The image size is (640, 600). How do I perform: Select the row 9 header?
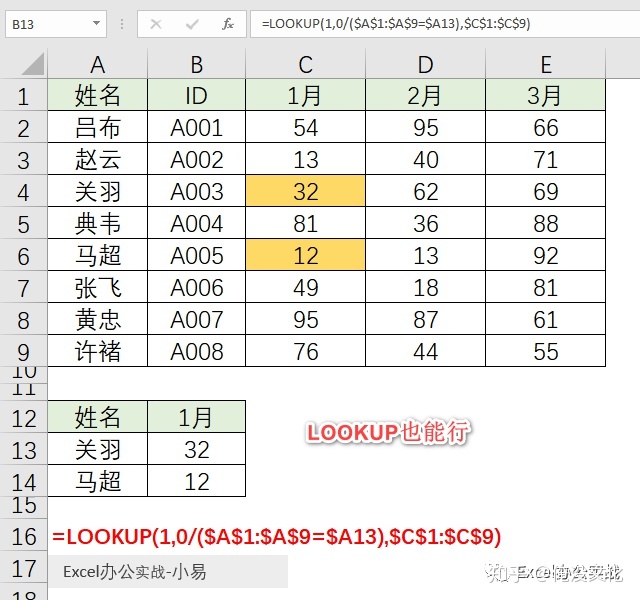click(24, 351)
